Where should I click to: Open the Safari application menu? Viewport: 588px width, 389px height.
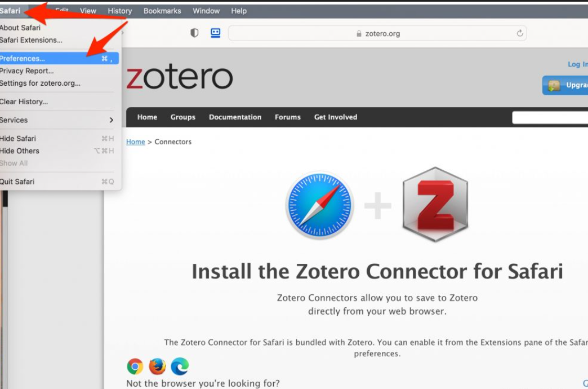pyautogui.click(x=10, y=11)
